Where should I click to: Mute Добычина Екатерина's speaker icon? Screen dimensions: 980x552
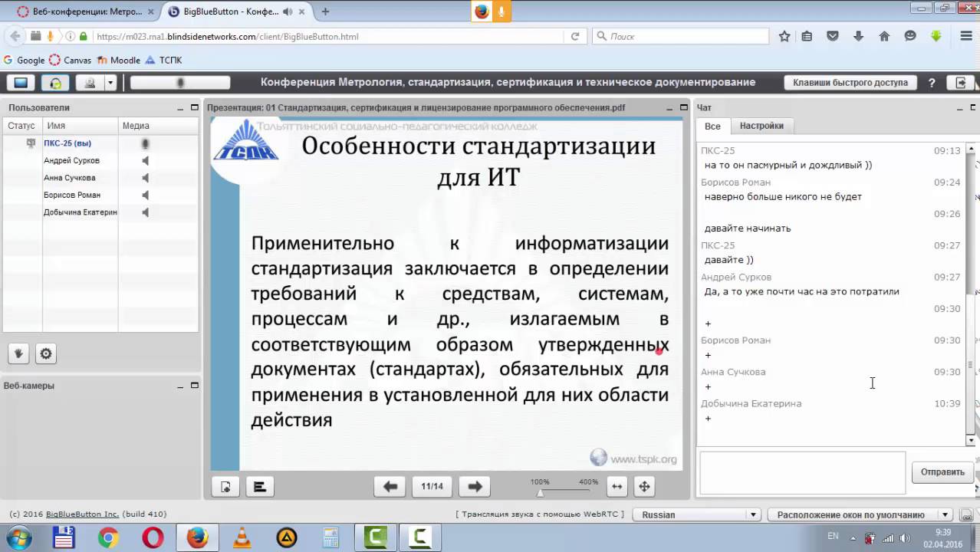point(145,212)
